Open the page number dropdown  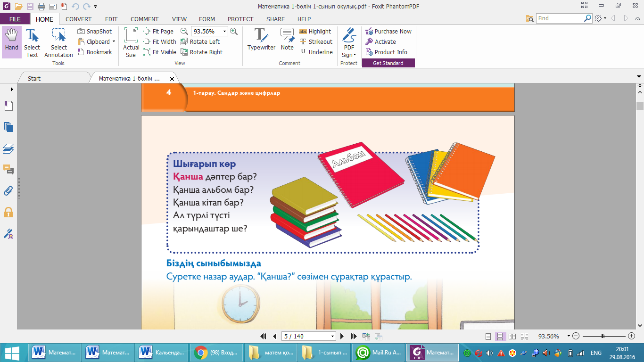coord(333,337)
